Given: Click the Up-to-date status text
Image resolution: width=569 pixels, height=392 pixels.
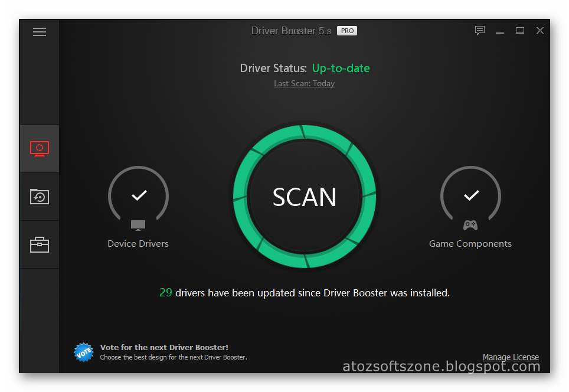Looking at the screenshot, I should point(341,68).
